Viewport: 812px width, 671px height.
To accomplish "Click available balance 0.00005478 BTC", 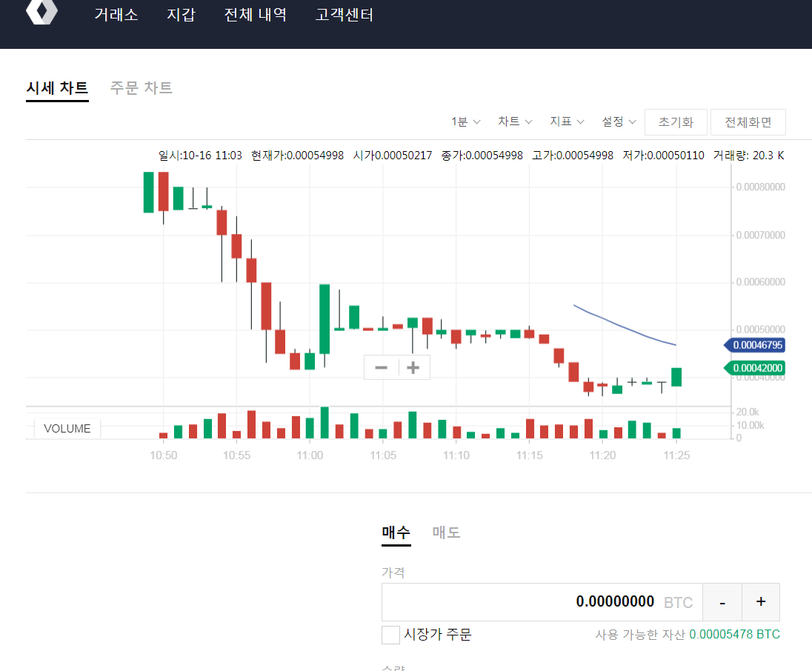I will [x=734, y=634].
